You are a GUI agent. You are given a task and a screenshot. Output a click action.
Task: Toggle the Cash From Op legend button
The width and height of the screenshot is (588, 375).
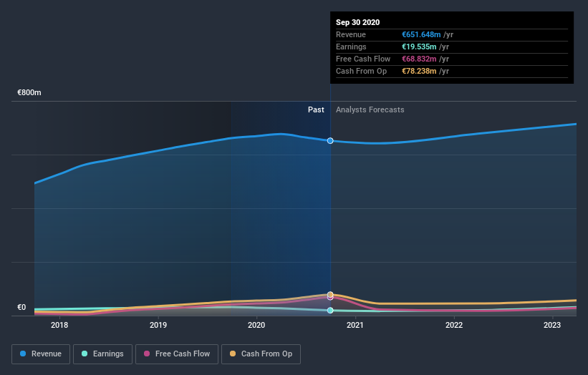261,354
